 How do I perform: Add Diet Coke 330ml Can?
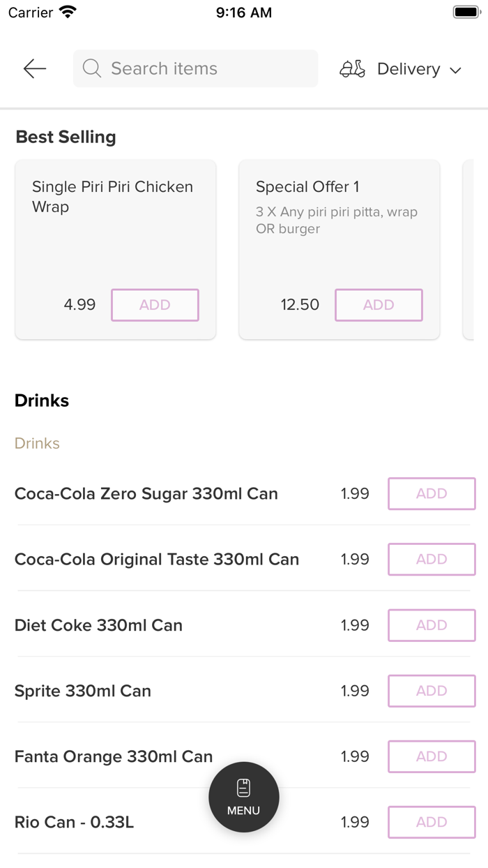coord(432,625)
